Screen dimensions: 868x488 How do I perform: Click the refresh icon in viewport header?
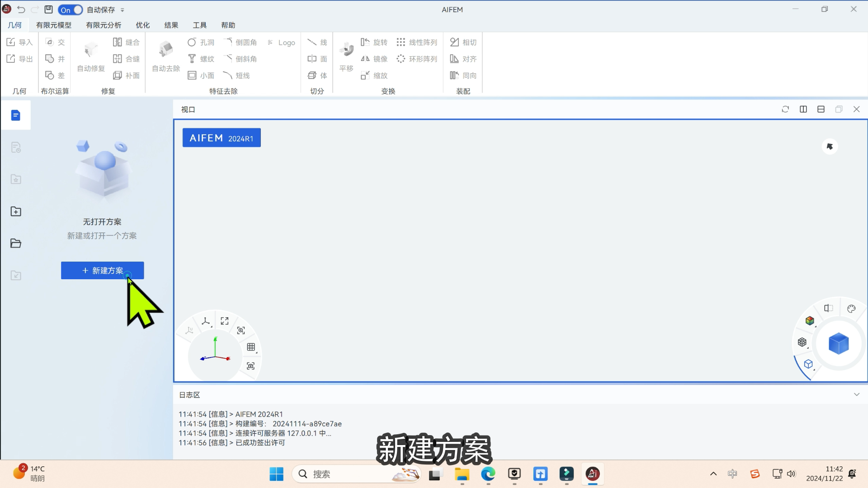tap(785, 109)
